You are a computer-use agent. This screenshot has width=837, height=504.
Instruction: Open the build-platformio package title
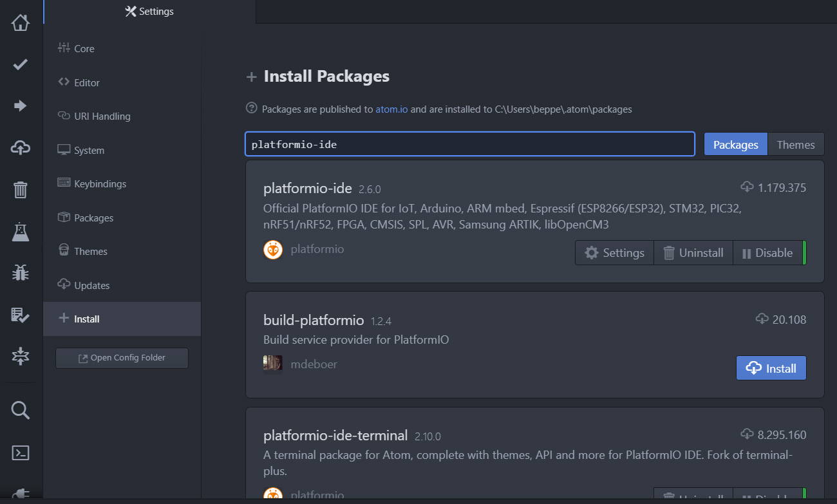coord(314,320)
